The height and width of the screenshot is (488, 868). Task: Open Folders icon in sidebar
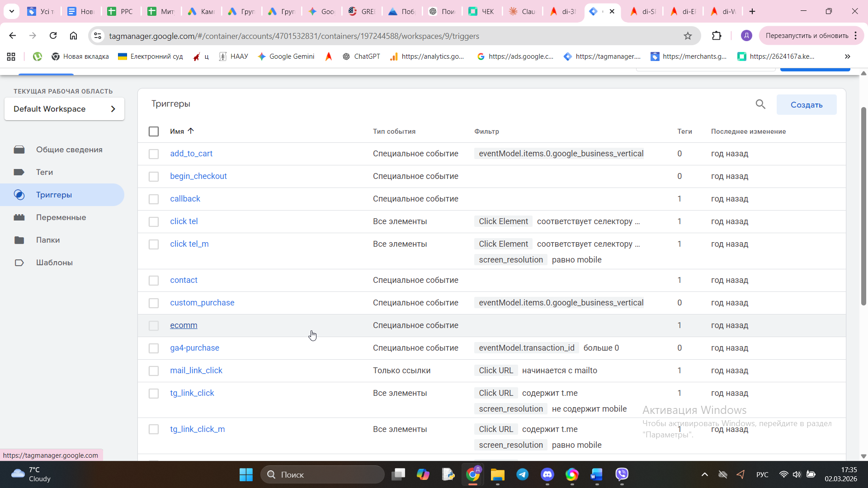tap(19, 240)
